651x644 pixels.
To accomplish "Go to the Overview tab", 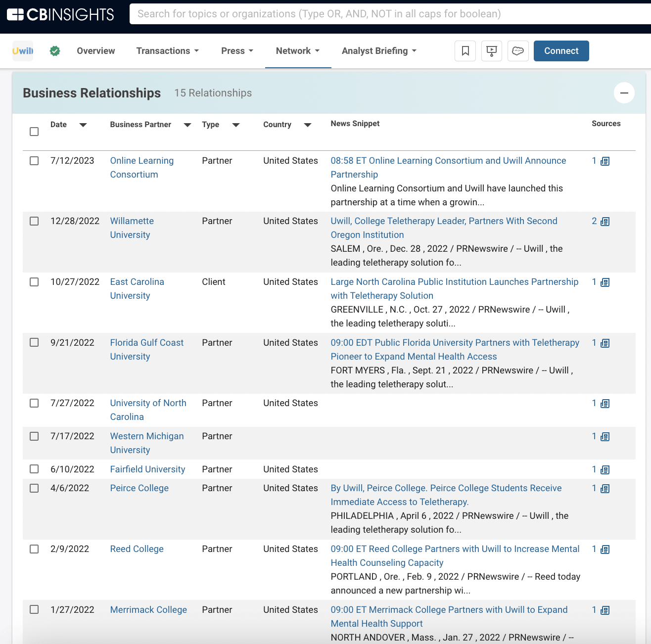I will point(95,51).
